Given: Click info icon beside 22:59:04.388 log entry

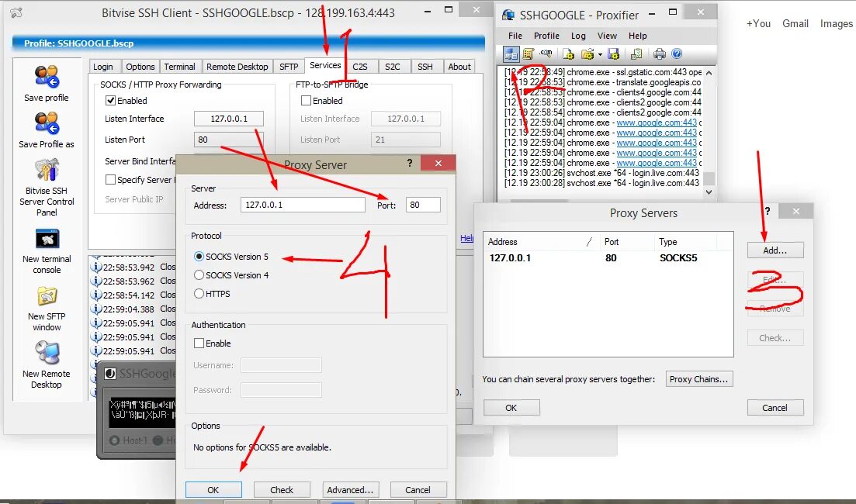Looking at the screenshot, I should click(96, 309).
